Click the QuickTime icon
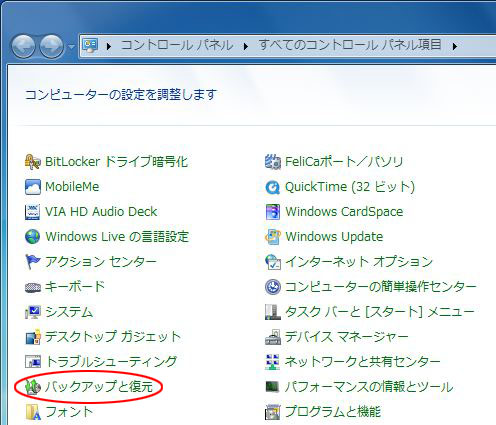 273,187
